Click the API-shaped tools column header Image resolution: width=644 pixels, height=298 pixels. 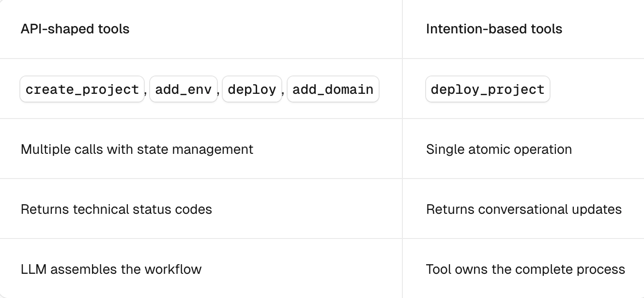[x=75, y=29]
